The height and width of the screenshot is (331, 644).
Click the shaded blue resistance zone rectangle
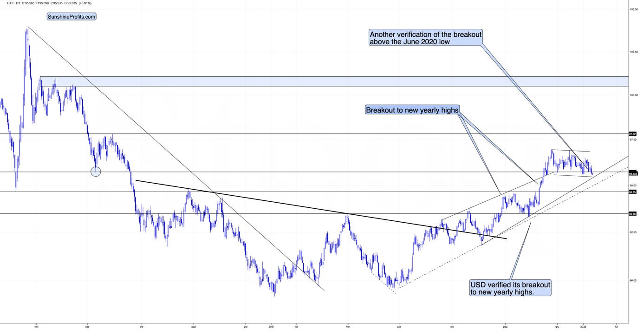click(x=334, y=81)
